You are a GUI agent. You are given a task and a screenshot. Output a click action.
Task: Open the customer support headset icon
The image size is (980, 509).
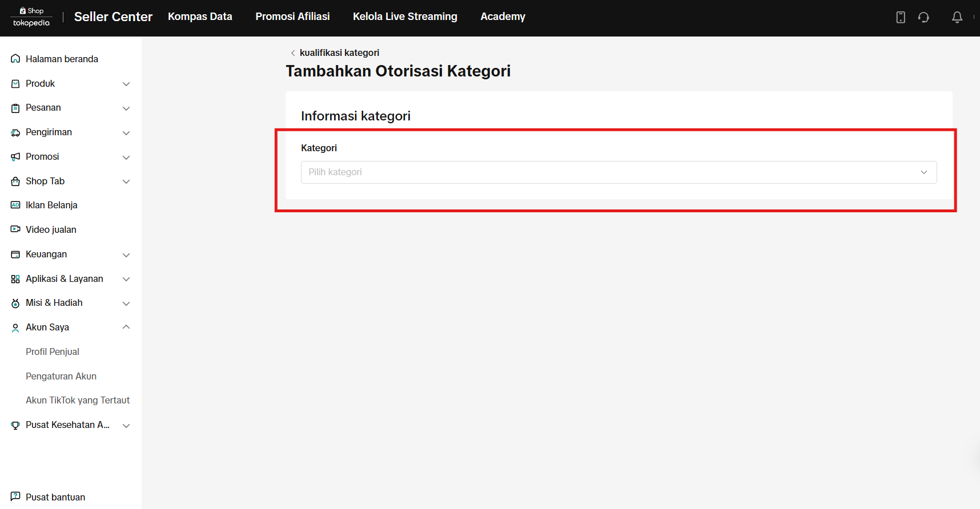click(923, 18)
